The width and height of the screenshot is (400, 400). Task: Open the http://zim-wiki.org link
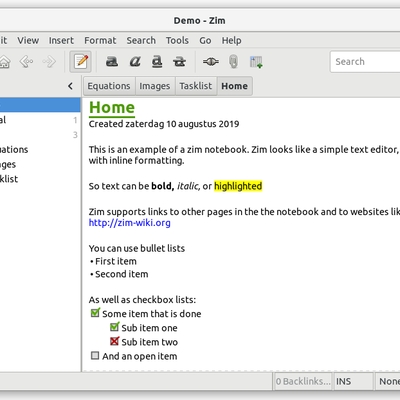[130, 223]
